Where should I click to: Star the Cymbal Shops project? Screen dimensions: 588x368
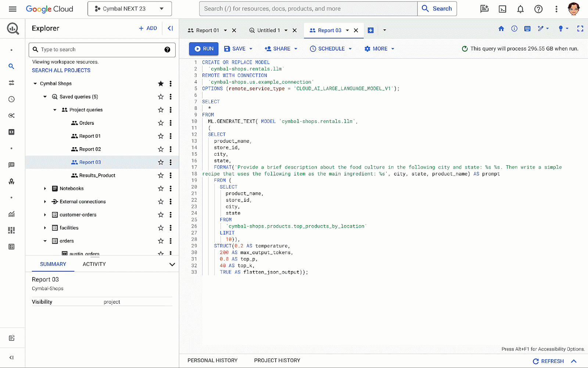click(161, 84)
